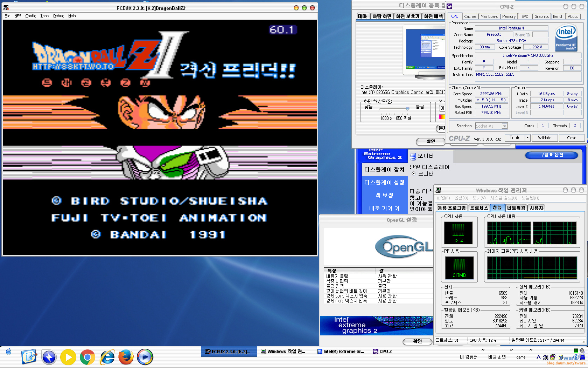Open the Bench tab in CPU-Z
The image size is (588, 368).
coord(558,16)
